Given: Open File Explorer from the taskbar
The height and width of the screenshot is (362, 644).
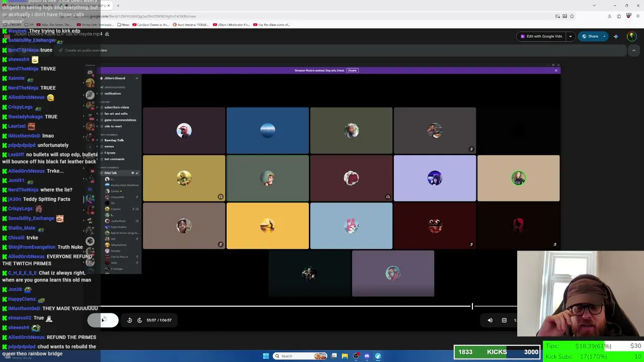Looking at the screenshot, I should 345,356.
